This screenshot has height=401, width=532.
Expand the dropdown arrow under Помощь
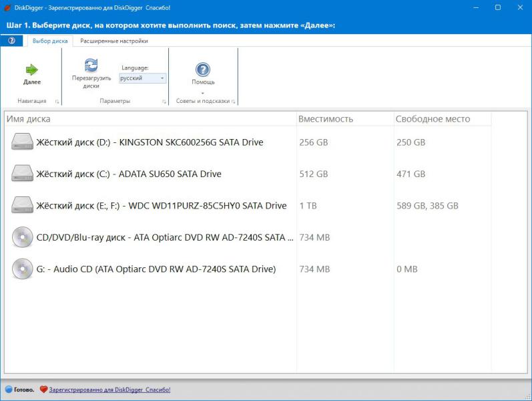click(203, 92)
